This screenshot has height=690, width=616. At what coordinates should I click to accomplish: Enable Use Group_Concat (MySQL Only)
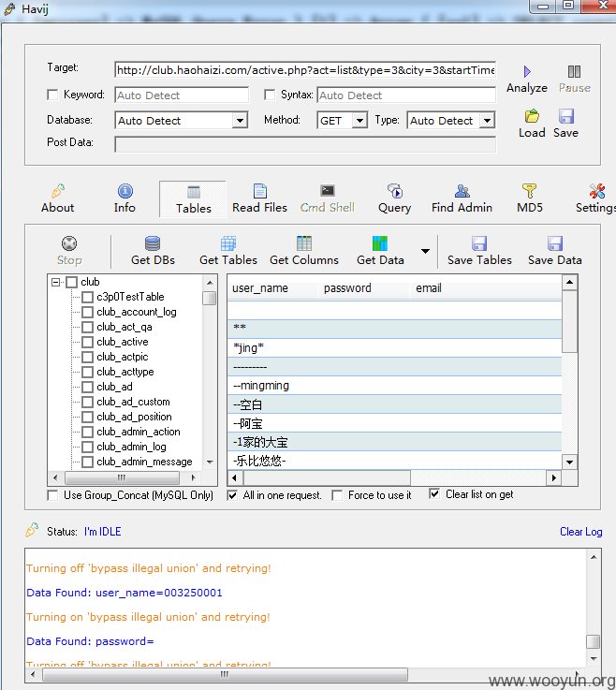click(52, 495)
